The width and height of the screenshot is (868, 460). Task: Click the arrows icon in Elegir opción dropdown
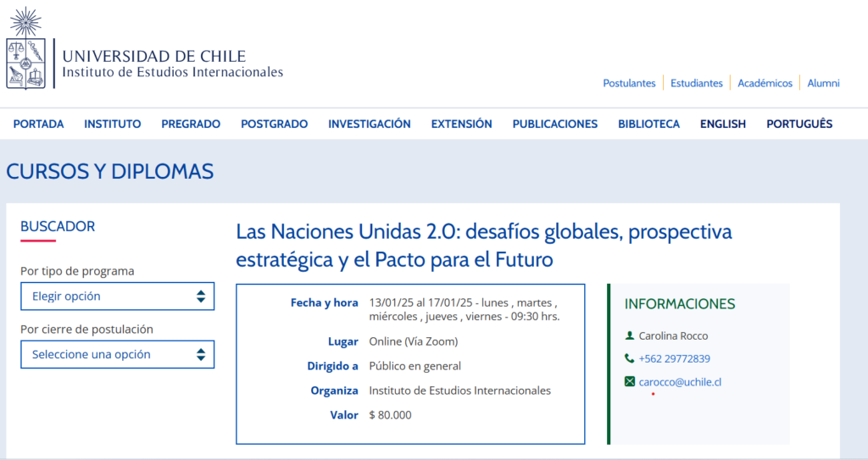(x=201, y=297)
